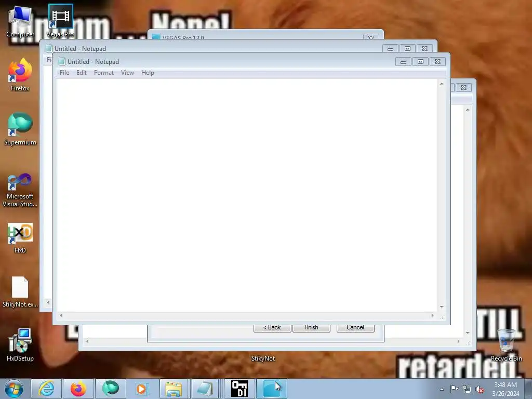Select the StikyNot desktop label
The width and height of the screenshot is (532, 399).
263,358
